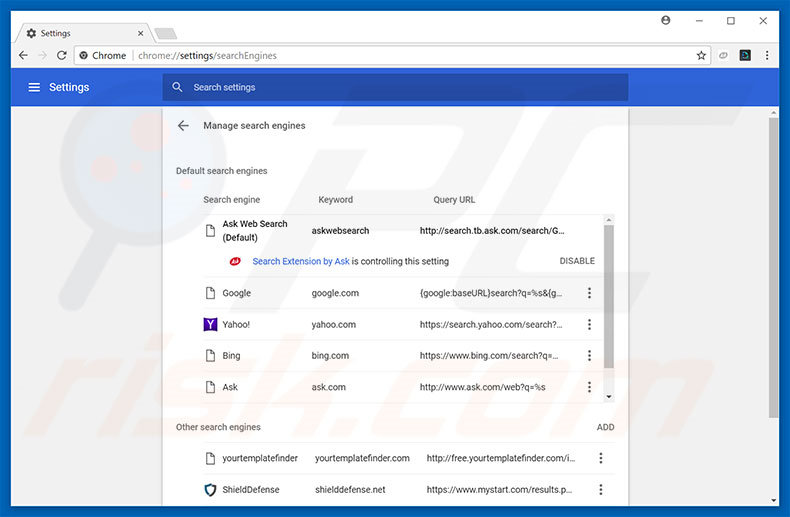Go back from Manage search engines
Image resolution: width=790 pixels, height=517 pixels.
[183, 125]
